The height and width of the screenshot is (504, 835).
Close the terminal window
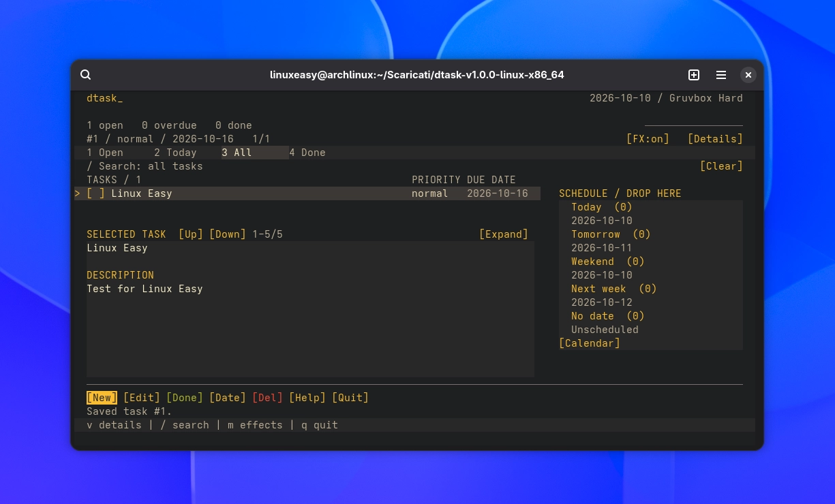click(x=748, y=75)
